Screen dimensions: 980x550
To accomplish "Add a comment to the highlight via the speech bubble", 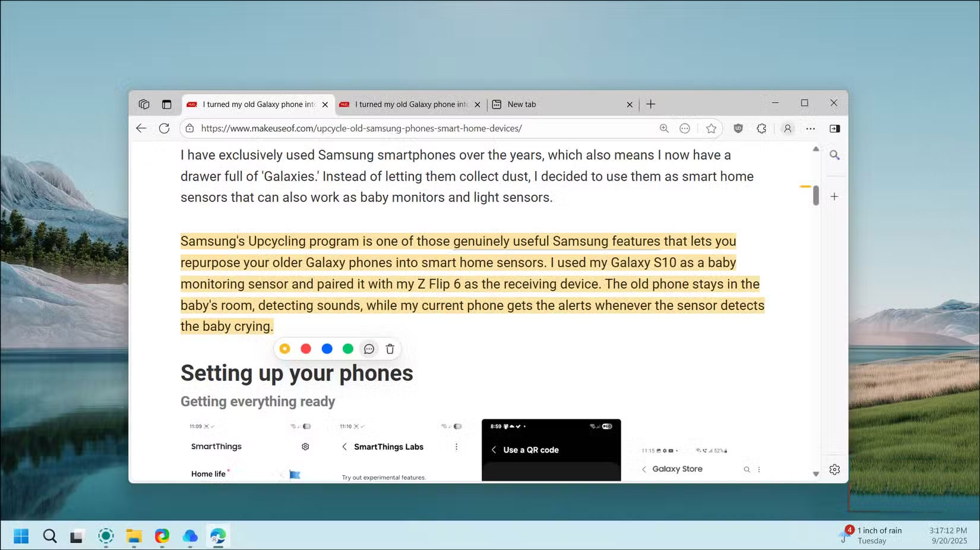I will point(369,349).
